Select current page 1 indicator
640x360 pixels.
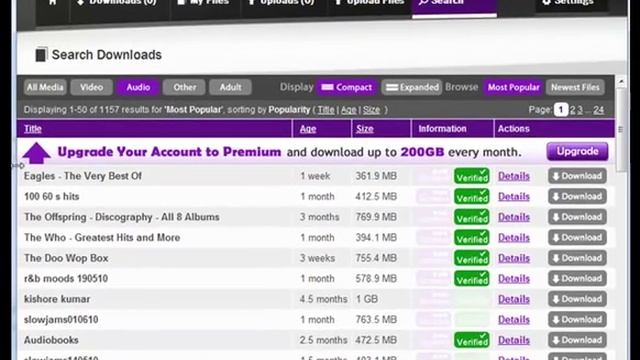pos(561,109)
